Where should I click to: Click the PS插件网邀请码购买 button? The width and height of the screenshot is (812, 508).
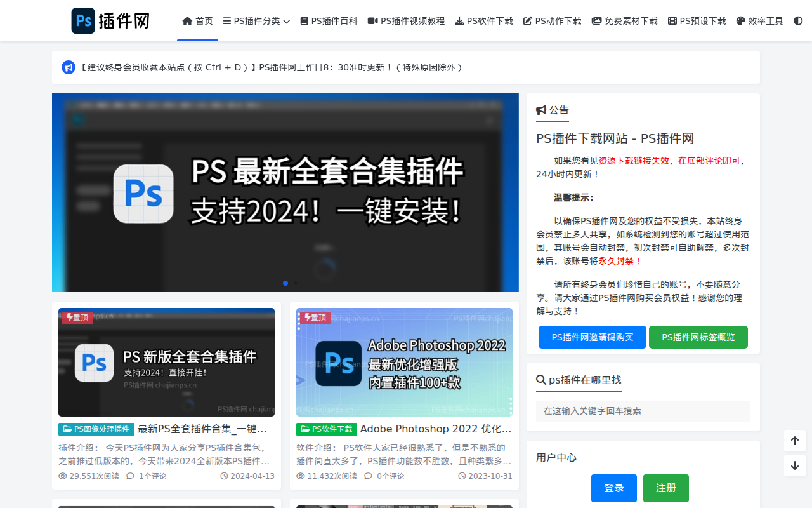pyautogui.click(x=593, y=337)
